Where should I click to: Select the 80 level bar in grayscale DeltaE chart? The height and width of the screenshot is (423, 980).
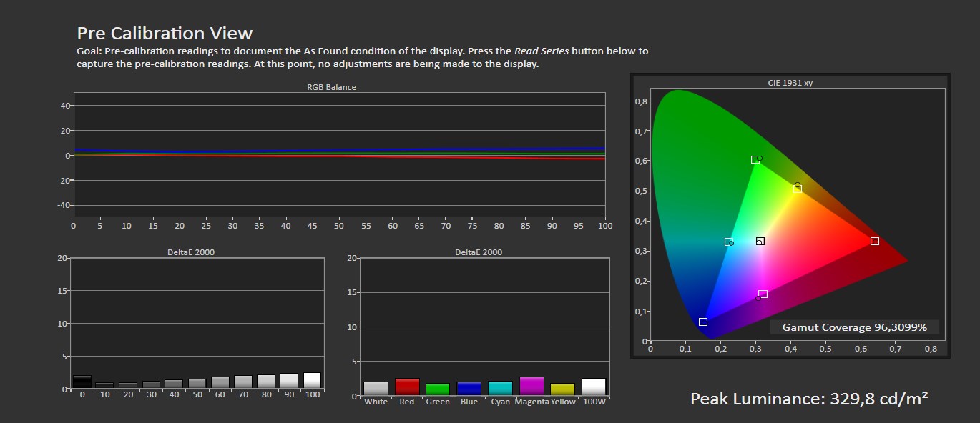266,382
